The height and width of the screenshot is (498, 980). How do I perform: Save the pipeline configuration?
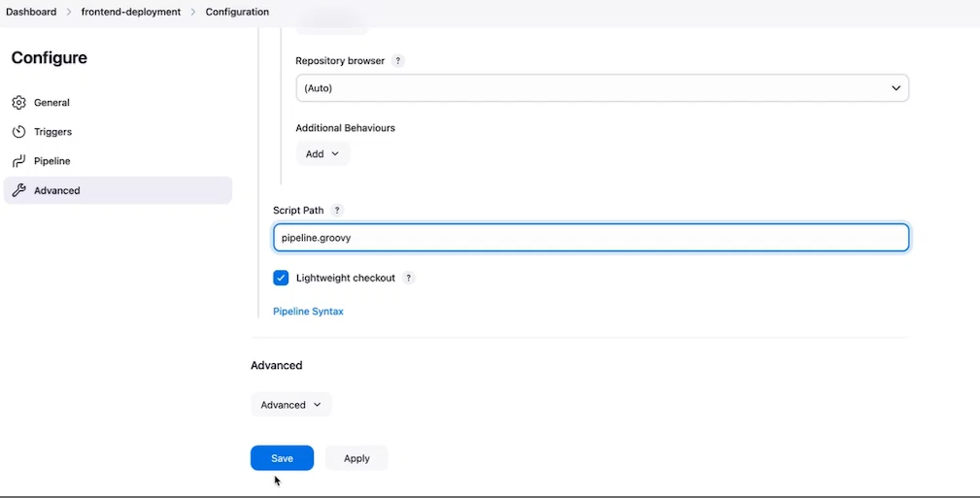(x=282, y=458)
